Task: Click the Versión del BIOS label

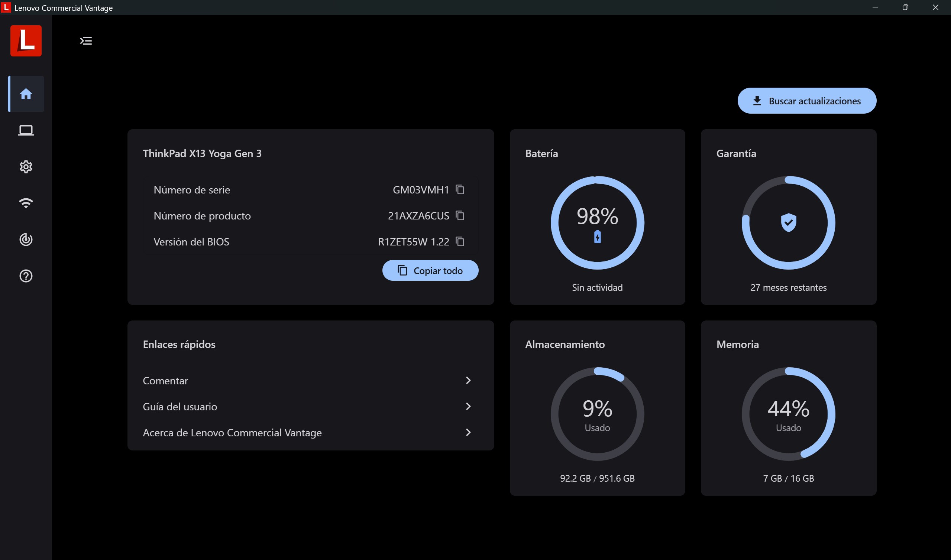Action: 191,242
